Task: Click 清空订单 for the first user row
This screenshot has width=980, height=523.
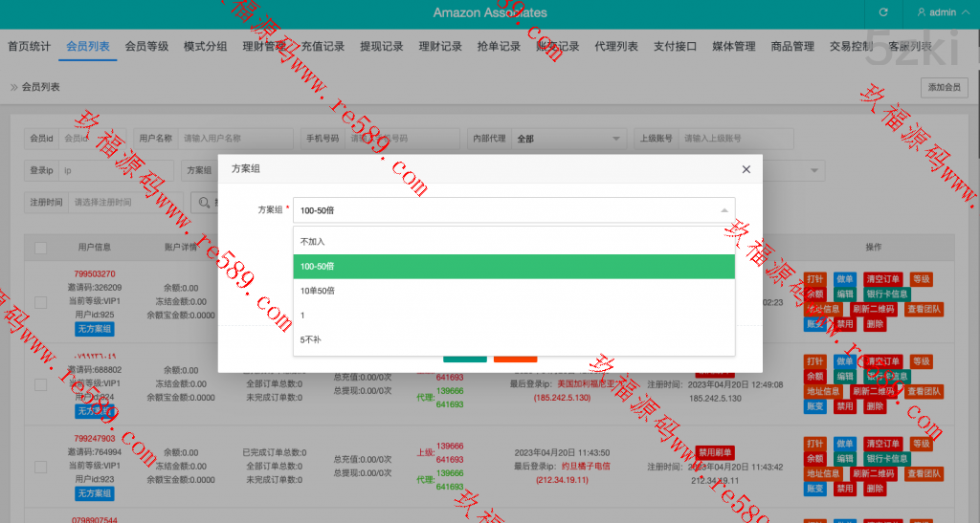Action: 882,279
